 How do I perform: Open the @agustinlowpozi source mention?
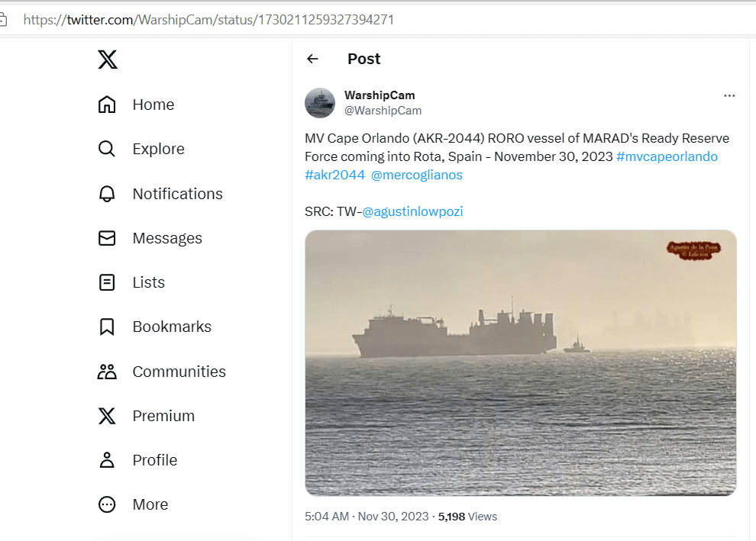[412, 211]
